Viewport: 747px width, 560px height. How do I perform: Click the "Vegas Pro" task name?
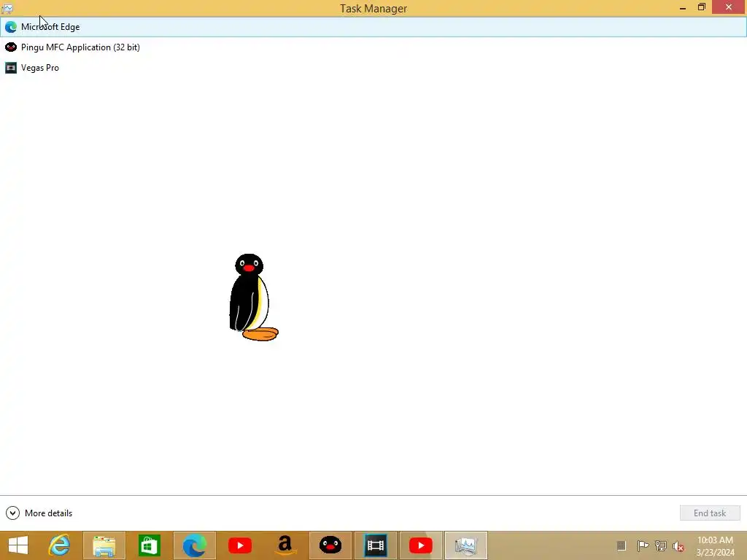point(40,68)
